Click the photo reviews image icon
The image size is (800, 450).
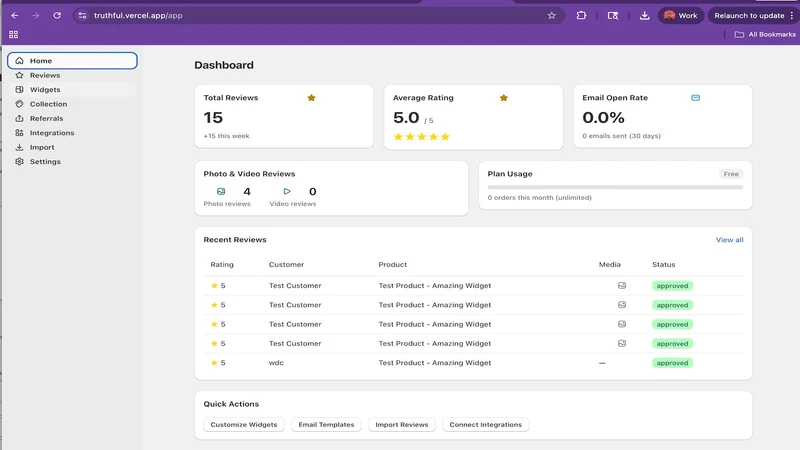click(221, 191)
